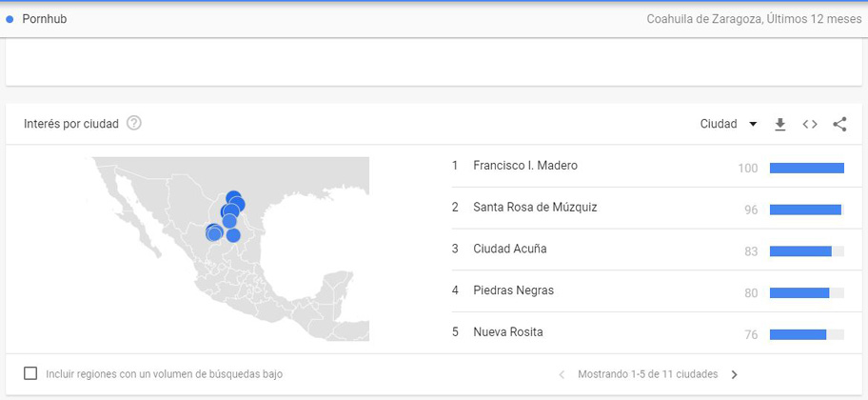The width and height of the screenshot is (868, 400).
Task: Enable low search volume regions checkbox
Action: [30, 373]
